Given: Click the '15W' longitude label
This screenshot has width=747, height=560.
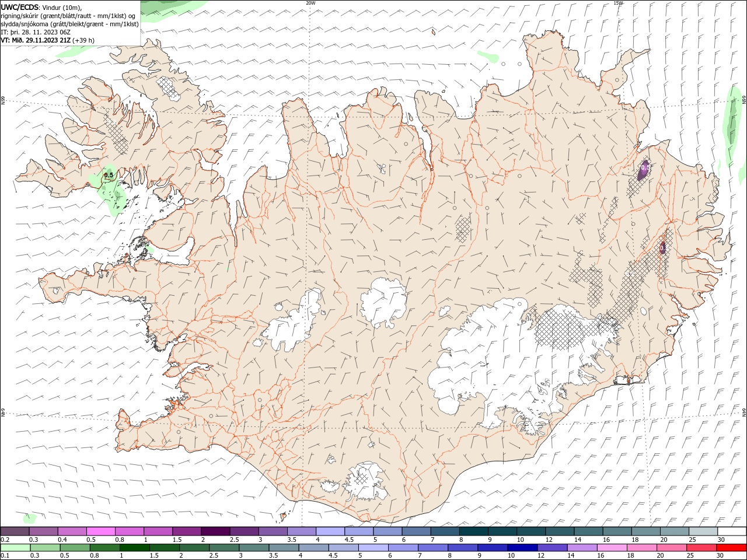Looking at the screenshot, I should (619, 3).
